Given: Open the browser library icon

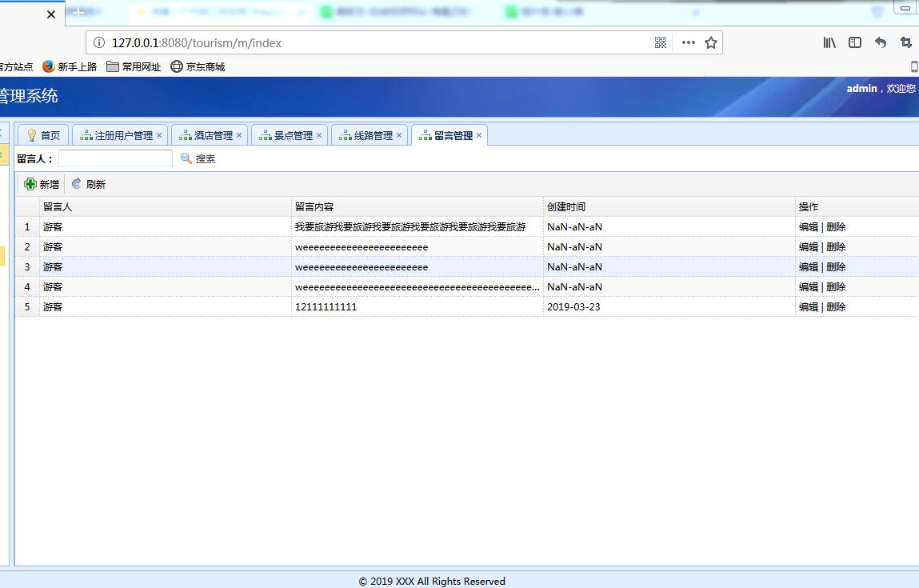Looking at the screenshot, I should (x=829, y=42).
